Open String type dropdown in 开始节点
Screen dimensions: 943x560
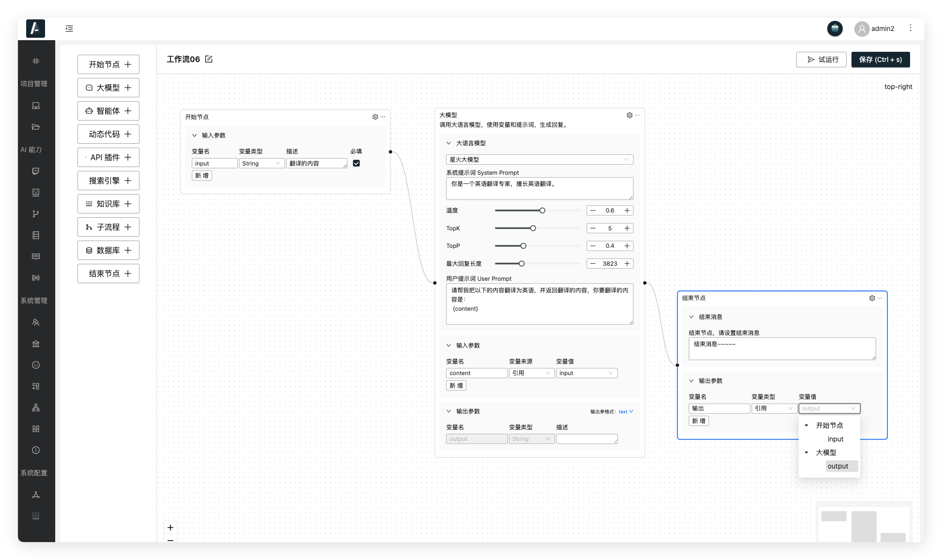(x=262, y=164)
